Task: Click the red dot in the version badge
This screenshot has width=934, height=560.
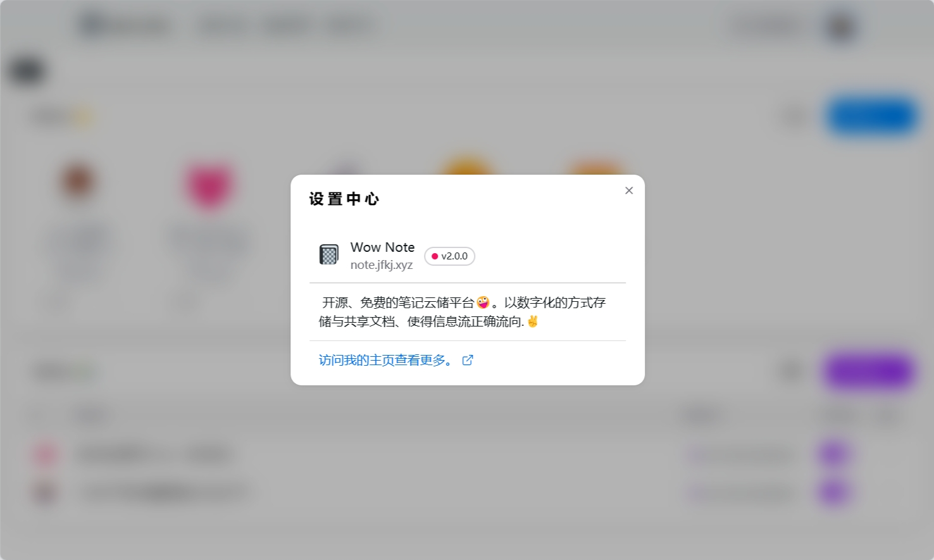Action: pos(435,256)
